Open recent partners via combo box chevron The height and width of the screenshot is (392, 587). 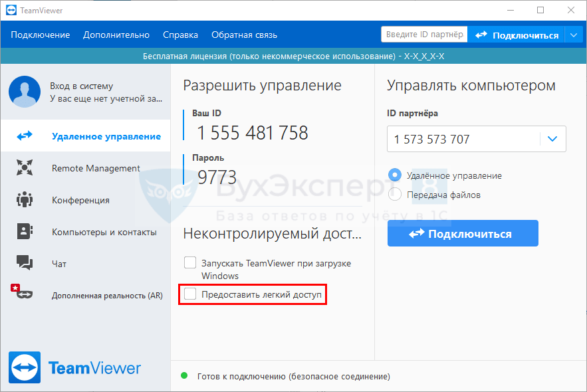tap(552, 139)
